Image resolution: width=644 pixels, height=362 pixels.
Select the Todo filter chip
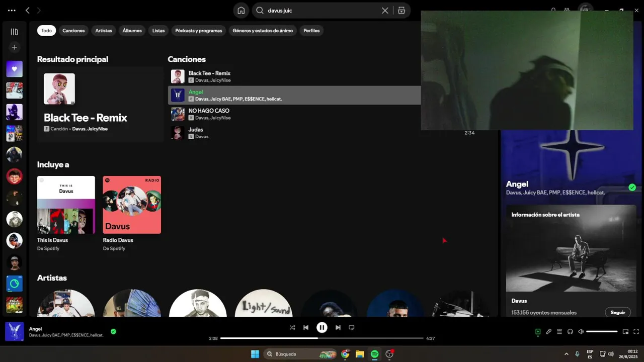click(x=46, y=31)
